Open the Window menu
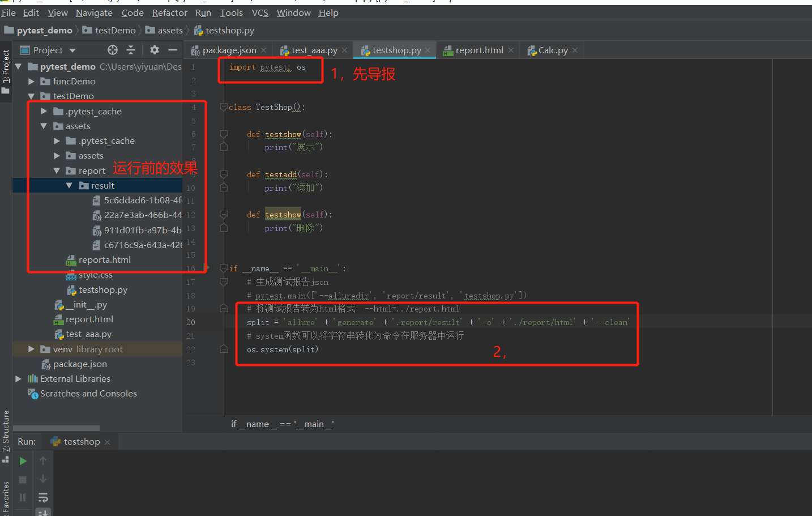 (293, 12)
